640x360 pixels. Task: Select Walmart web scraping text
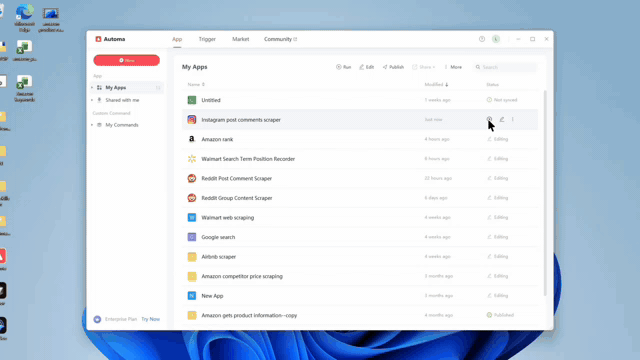point(228,218)
